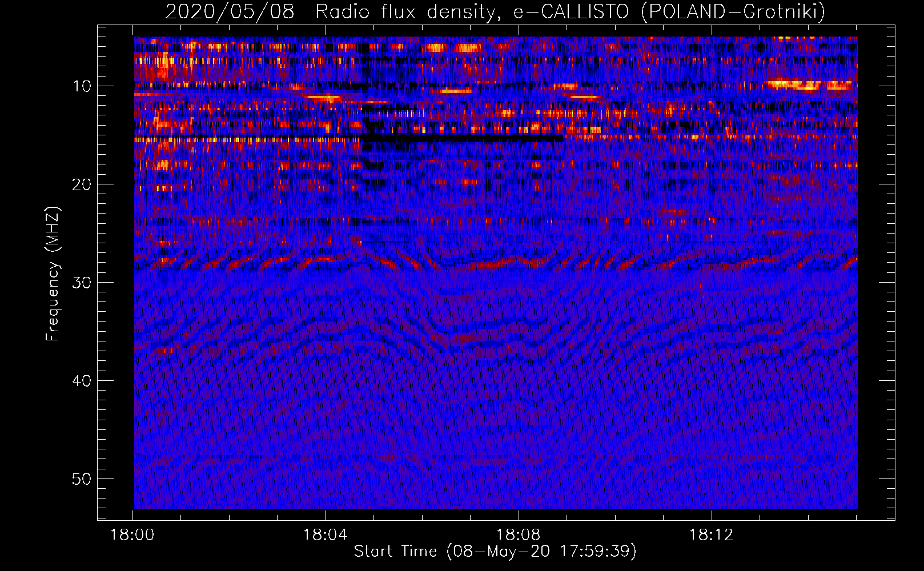Viewport: 924px width, 571px height.
Task: Click the 18:04 time tick label
Action: coord(326,535)
